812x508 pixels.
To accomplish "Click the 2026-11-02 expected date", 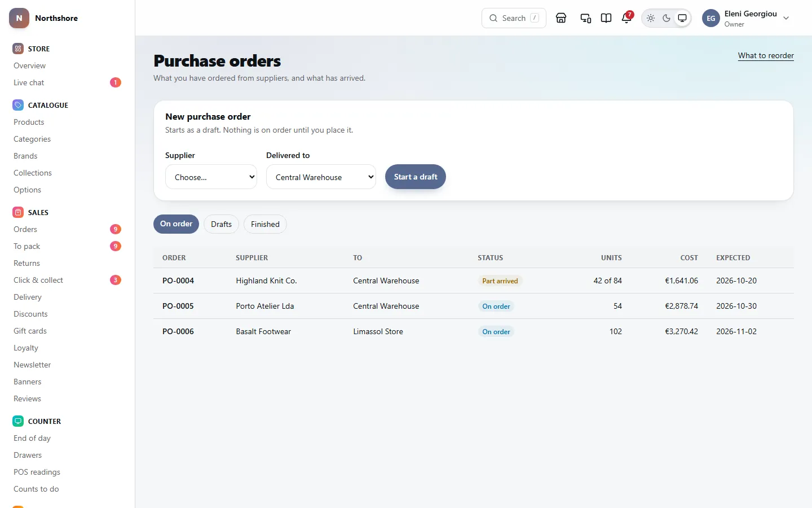I will (x=736, y=331).
